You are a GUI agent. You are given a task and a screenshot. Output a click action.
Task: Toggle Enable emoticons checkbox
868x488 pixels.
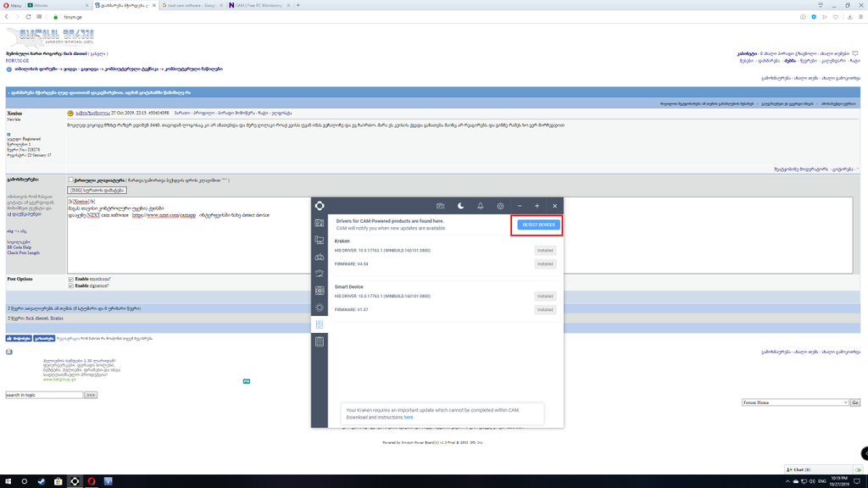pyautogui.click(x=71, y=280)
